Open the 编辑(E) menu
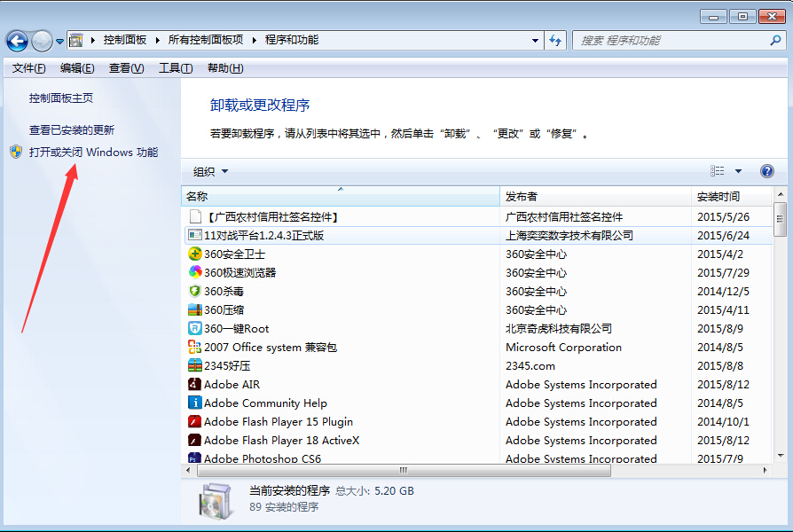The height and width of the screenshot is (532, 793). pos(77,68)
